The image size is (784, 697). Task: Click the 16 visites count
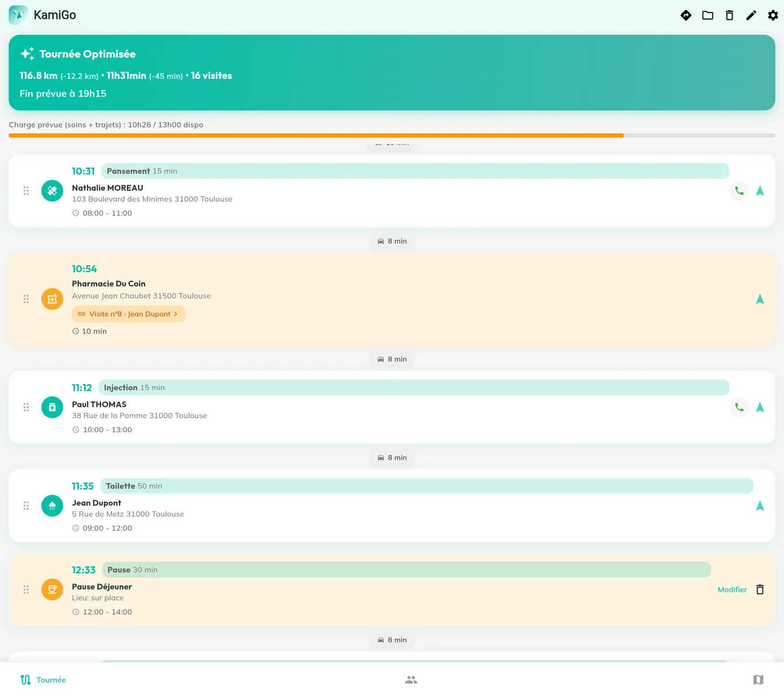click(212, 76)
